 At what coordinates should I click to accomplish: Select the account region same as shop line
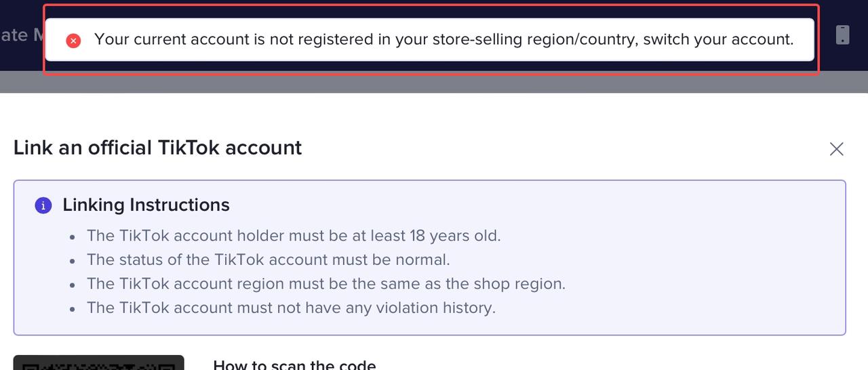pyautogui.click(x=326, y=283)
